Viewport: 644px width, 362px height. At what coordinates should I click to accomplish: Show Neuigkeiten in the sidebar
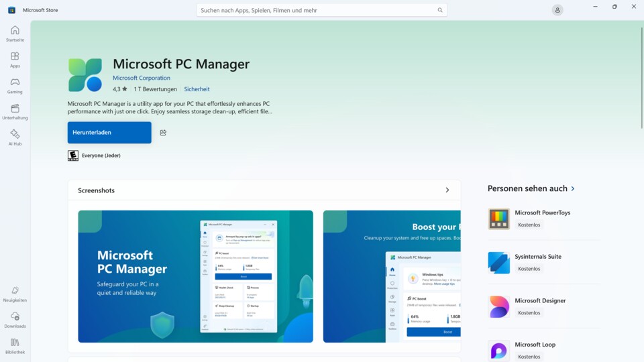tap(15, 294)
